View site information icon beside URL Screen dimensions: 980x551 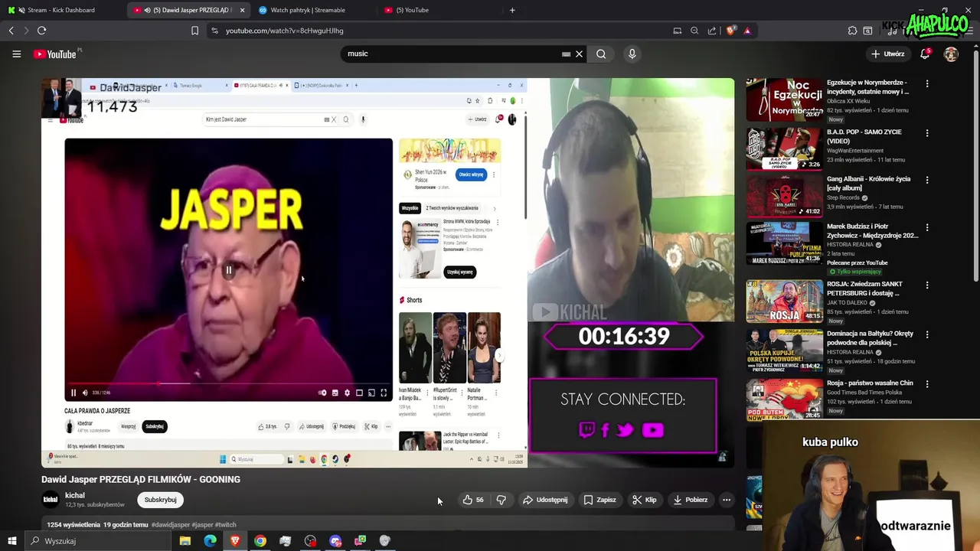point(214,31)
